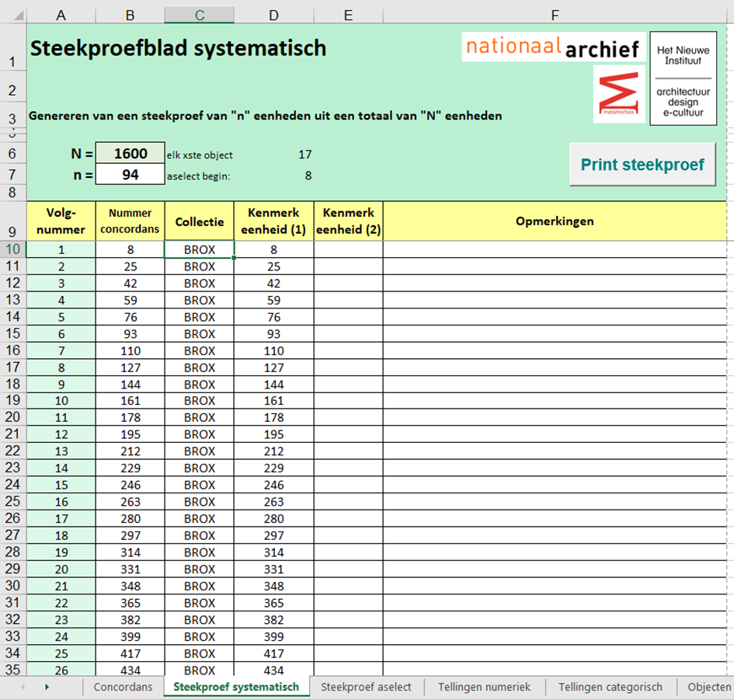The width and height of the screenshot is (734, 700).
Task: Click the Volg-nummer column heading cell
Action: pyautogui.click(x=61, y=221)
